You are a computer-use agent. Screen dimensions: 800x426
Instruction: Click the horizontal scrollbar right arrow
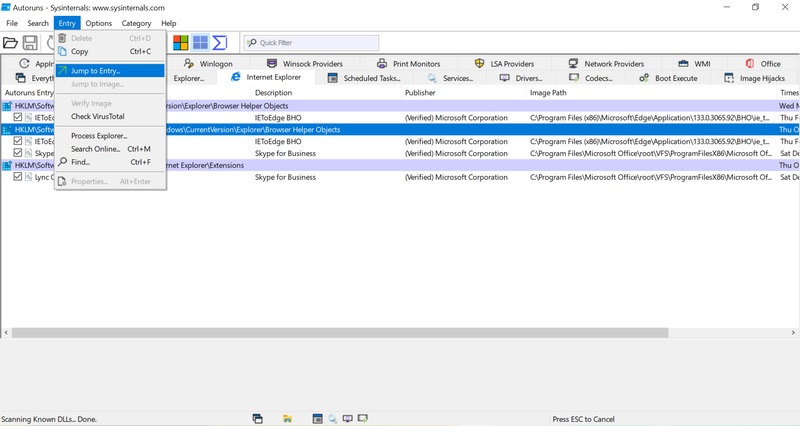pos(794,332)
